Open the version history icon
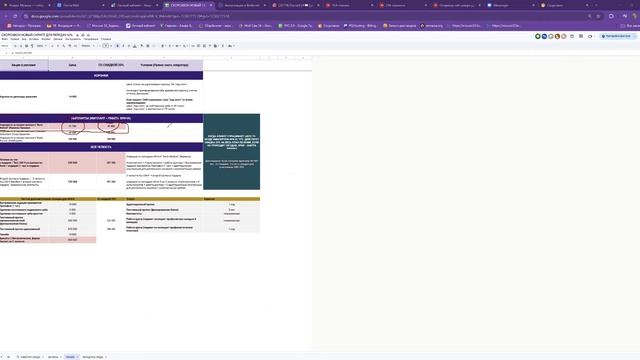This screenshot has width=640, height=360. coord(572,36)
